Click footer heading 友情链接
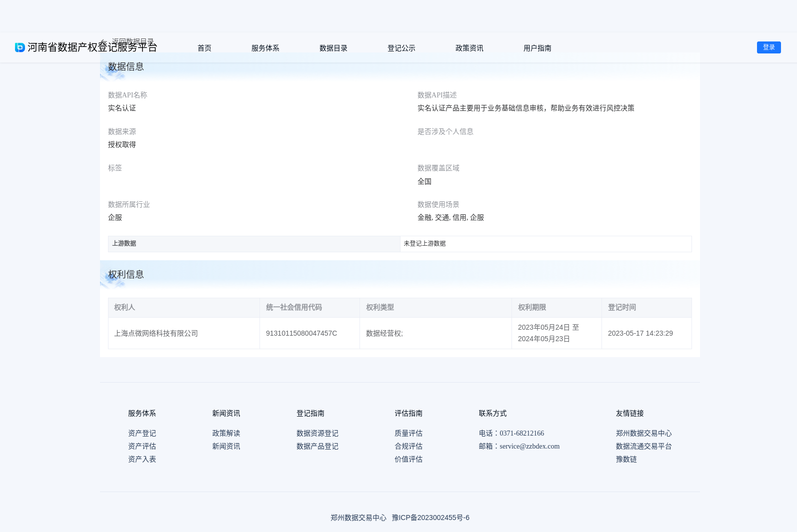 [630, 413]
